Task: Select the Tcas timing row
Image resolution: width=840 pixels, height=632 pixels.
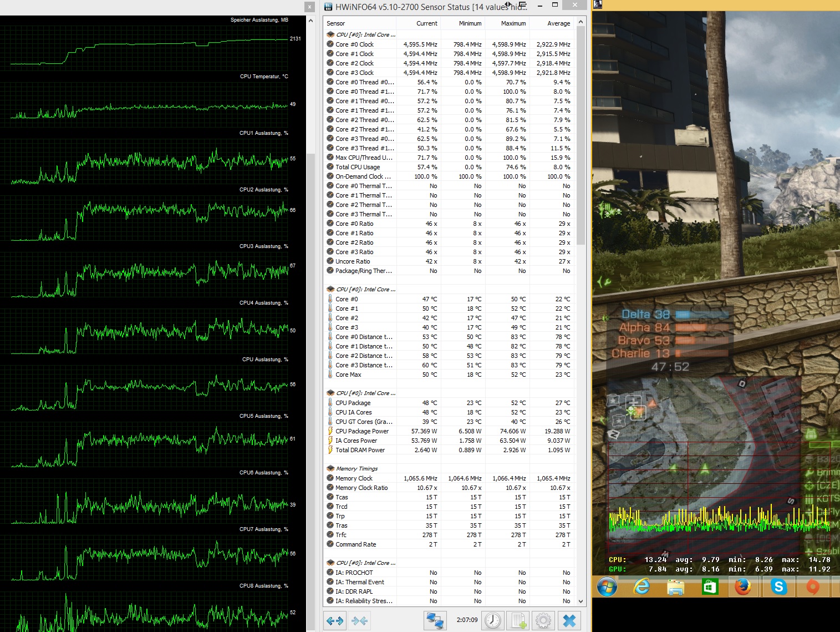Action: [x=449, y=497]
